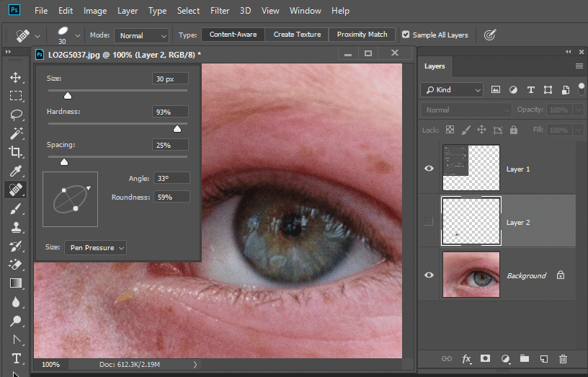Add a layer mask
588x377 pixels.
pyautogui.click(x=485, y=359)
